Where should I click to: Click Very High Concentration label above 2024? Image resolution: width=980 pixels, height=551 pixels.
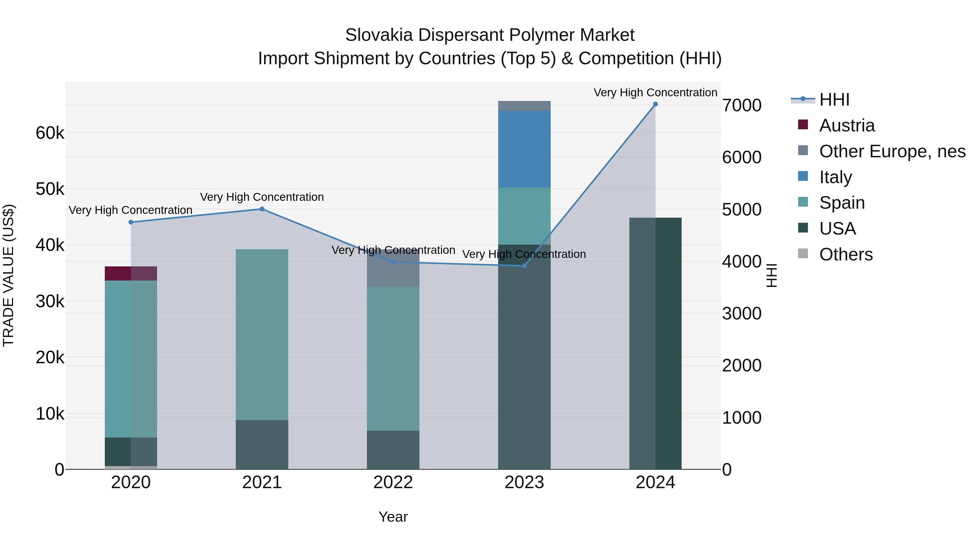pos(656,93)
